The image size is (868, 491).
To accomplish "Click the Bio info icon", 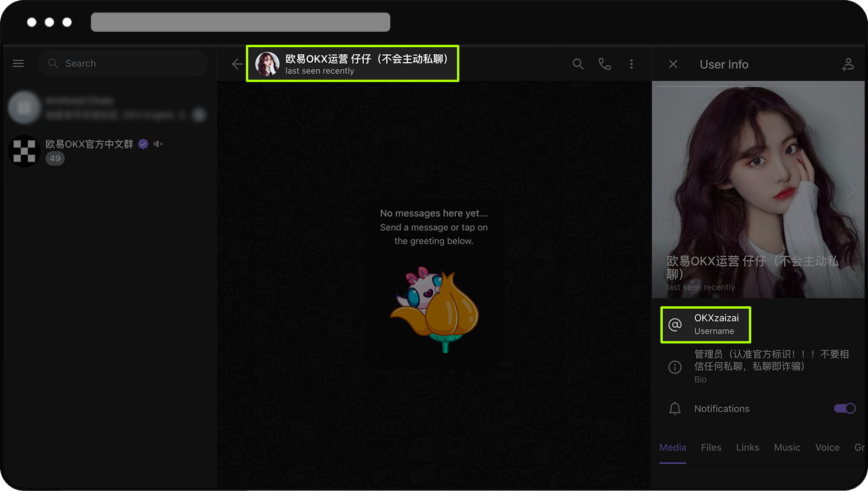I will pos(675,367).
